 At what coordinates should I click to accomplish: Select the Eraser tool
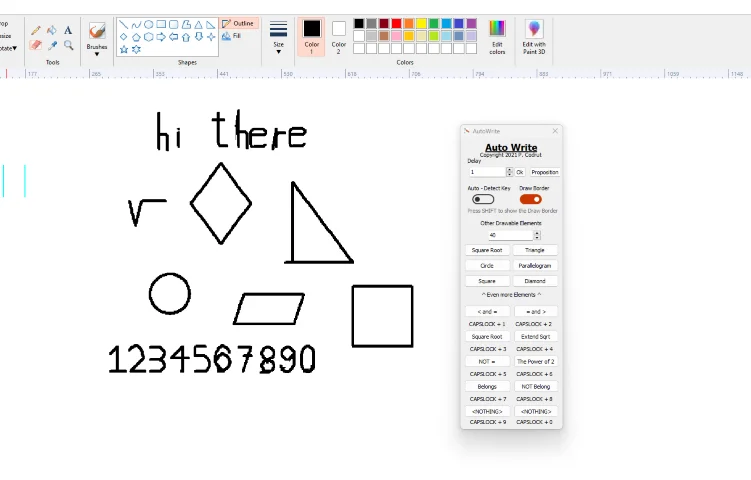pyautogui.click(x=35, y=45)
